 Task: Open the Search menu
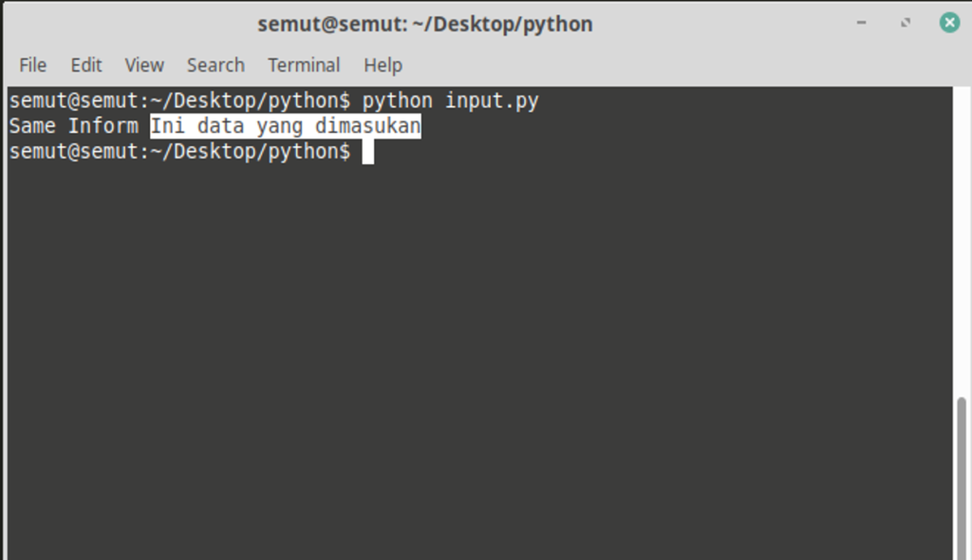[x=215, y=65]
